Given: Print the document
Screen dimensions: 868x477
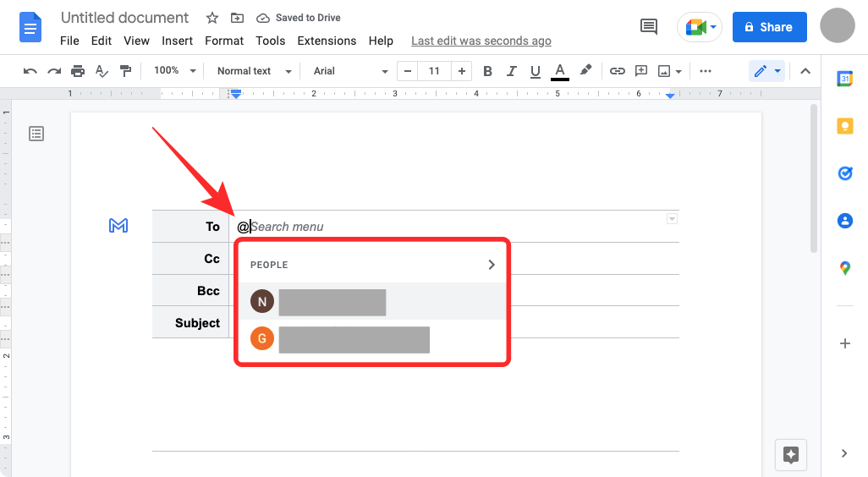Looking at the screenshot, I should pos(78,71).
